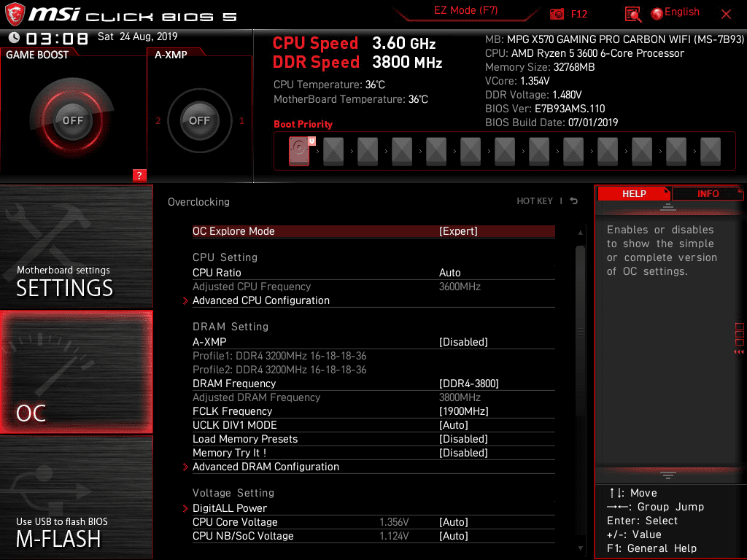Screen dimensions: 747x560
Task: Click the Boot Priority heading
Action: click(x=303, y=124)
